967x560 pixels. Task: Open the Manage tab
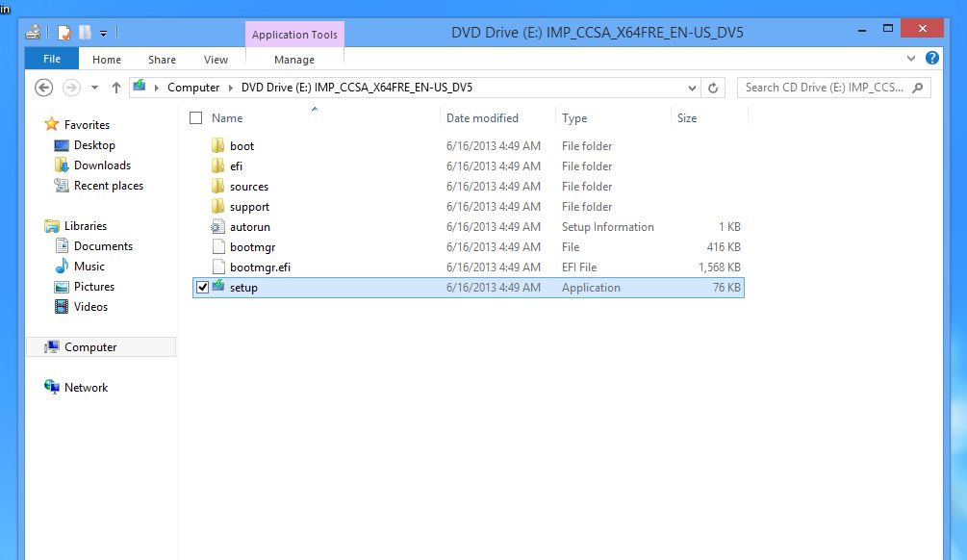(294, 60)
